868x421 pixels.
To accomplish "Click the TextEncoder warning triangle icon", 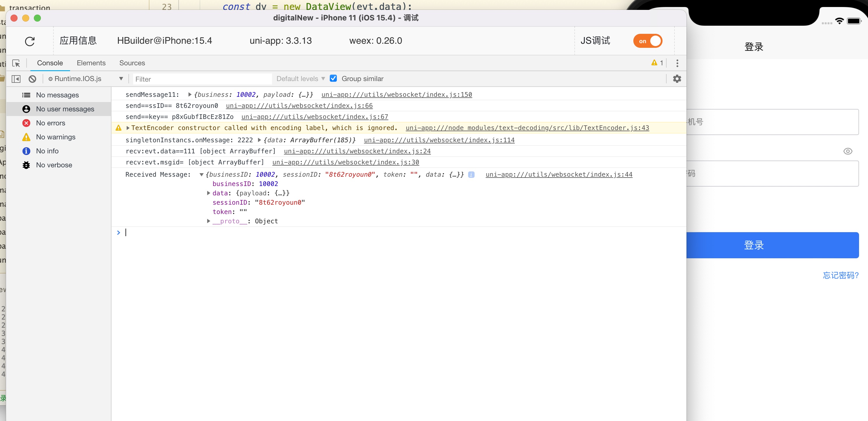I will point(118,128).
